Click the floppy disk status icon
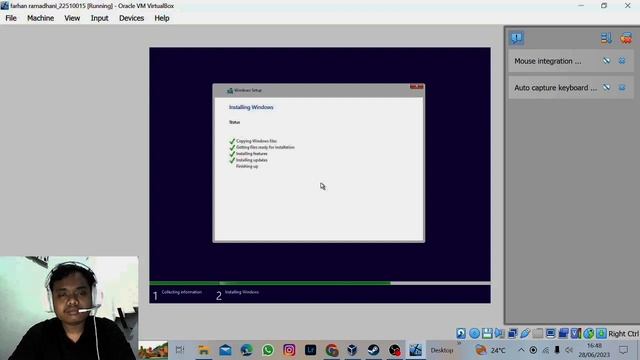Screen dimensions: 640x360 pyautogui.click(x=487, y=333)
